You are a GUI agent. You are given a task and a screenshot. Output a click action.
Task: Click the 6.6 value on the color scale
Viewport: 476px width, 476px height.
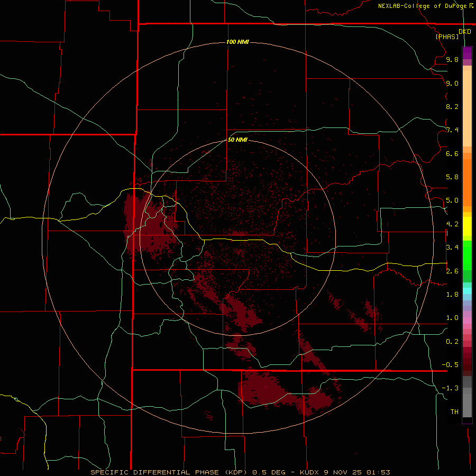pos(452,153)
